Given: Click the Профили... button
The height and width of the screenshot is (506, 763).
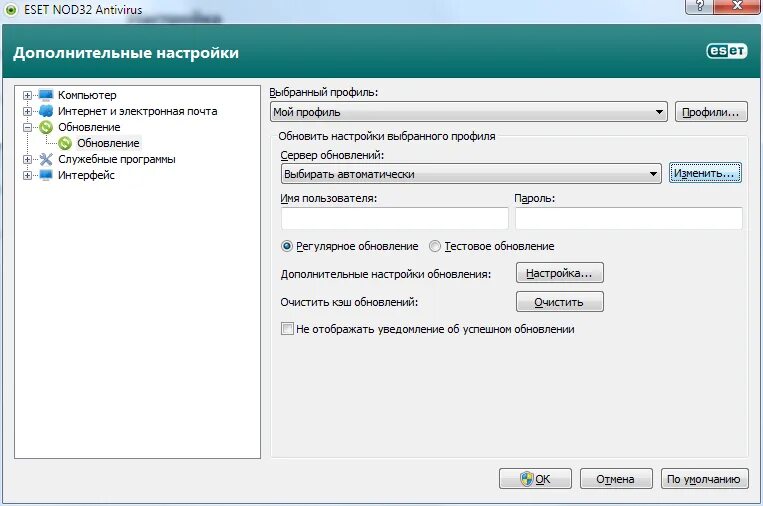Looking at the screenshot, I should tap(711, 112).
